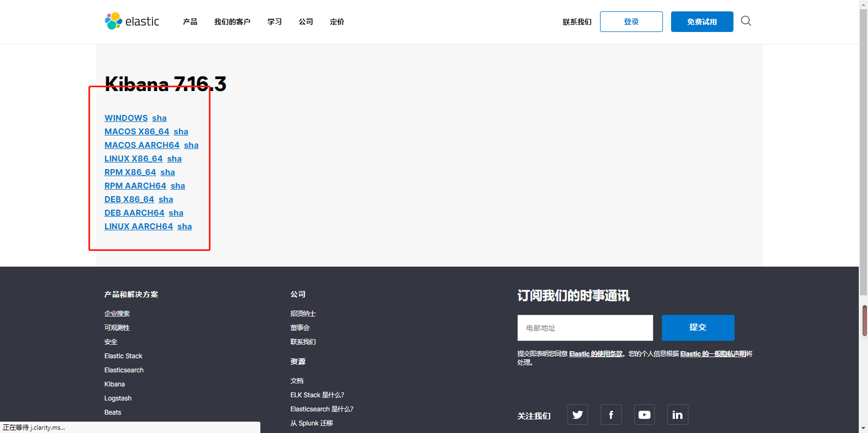Download the DEB AARCH64 package
Image resolution: width=868 pixels, height=433 pixels.
pos(134,213)
